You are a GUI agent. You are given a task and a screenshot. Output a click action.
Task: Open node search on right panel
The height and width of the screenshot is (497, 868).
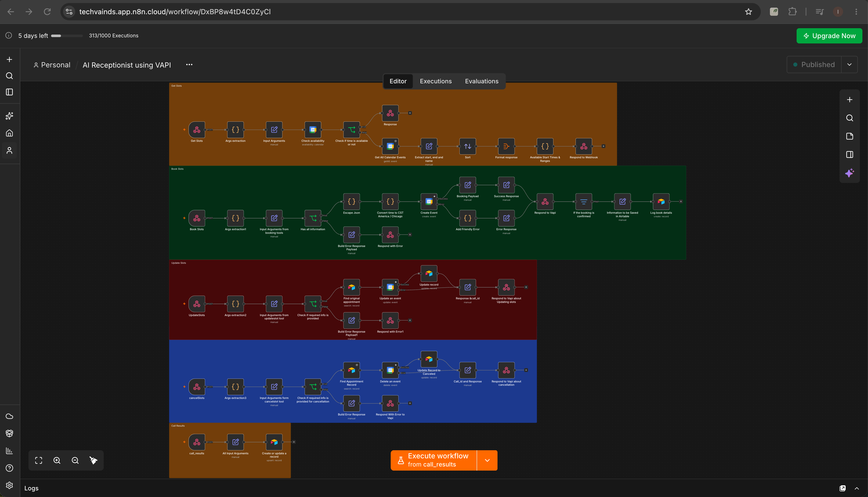point(849,118)
